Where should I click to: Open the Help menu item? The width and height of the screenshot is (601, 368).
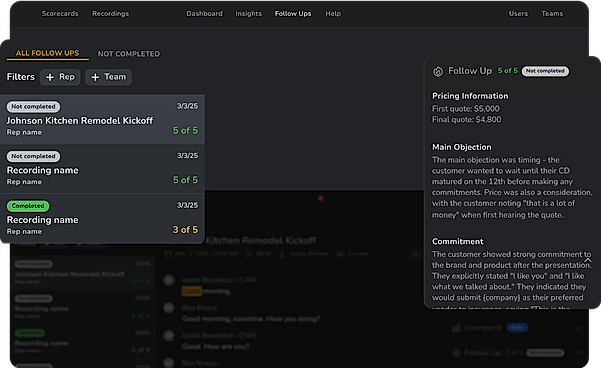tap(333, 13)
